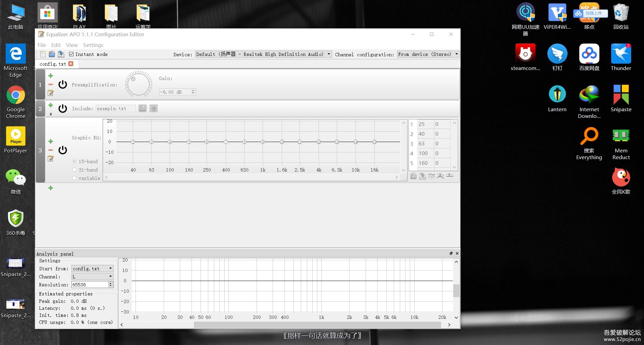Click the New file toolbar icon

click(43, 54)
